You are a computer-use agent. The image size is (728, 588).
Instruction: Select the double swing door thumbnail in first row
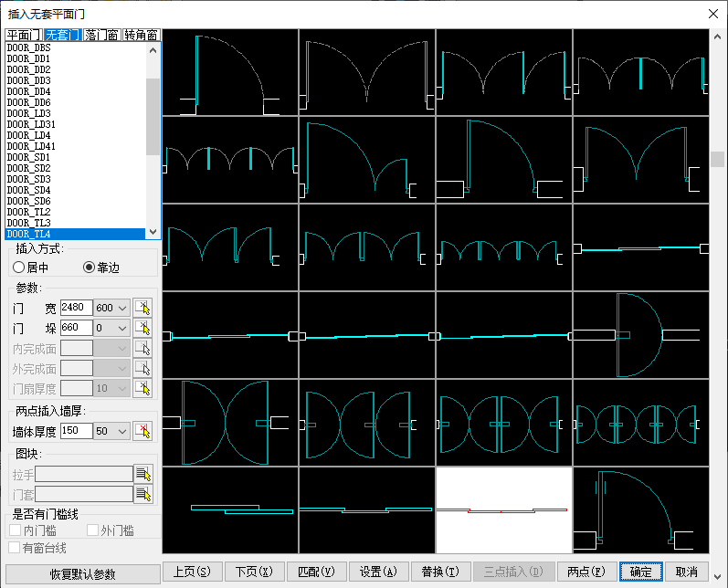[x=367, y=72]
